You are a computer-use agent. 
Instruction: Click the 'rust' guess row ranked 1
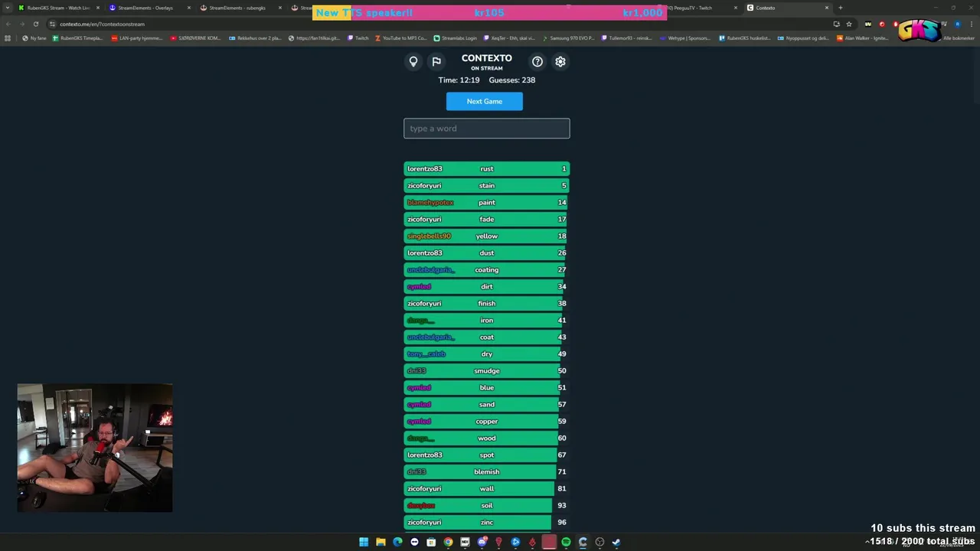click(x=487, y=168)
